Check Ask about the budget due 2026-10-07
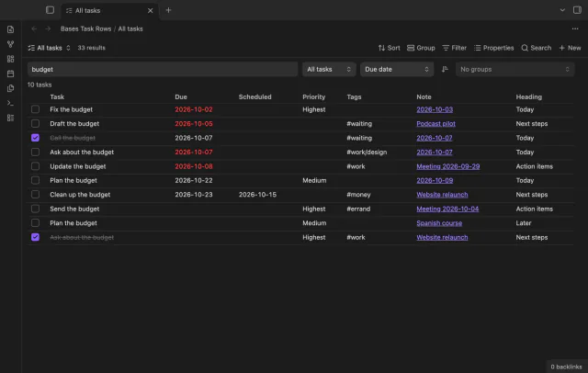 tap(35, 153)
